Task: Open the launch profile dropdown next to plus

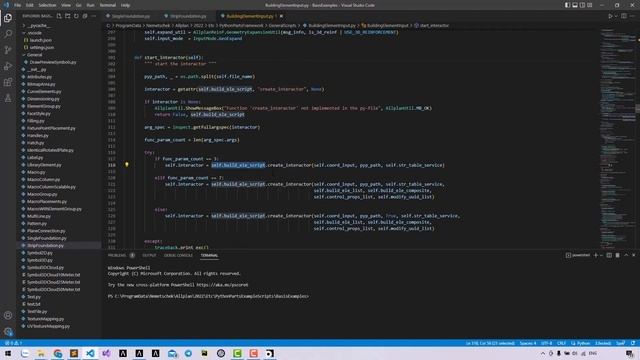Action: coord(601,255)
